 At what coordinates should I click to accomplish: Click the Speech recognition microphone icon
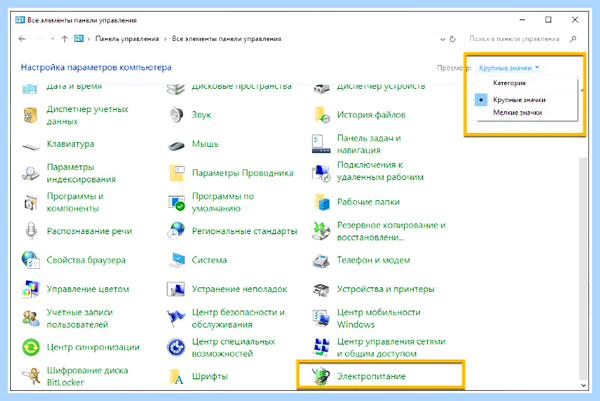(31, 231)
